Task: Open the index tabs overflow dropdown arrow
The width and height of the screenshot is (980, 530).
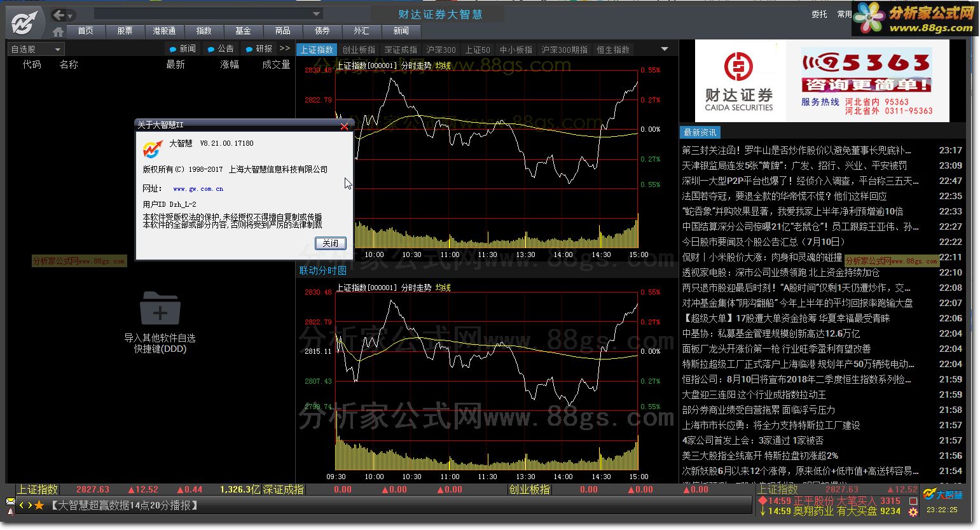Action: (665, 49)
